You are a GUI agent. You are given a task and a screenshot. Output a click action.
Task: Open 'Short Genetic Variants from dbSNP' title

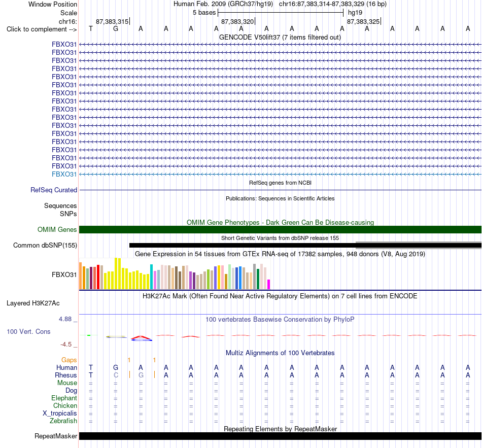[x=280, y=238]
